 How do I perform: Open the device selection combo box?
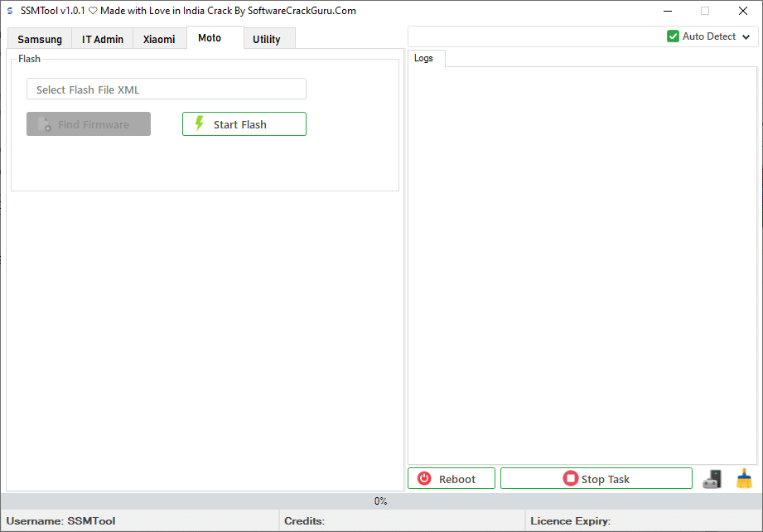click(x=534, y=36)
